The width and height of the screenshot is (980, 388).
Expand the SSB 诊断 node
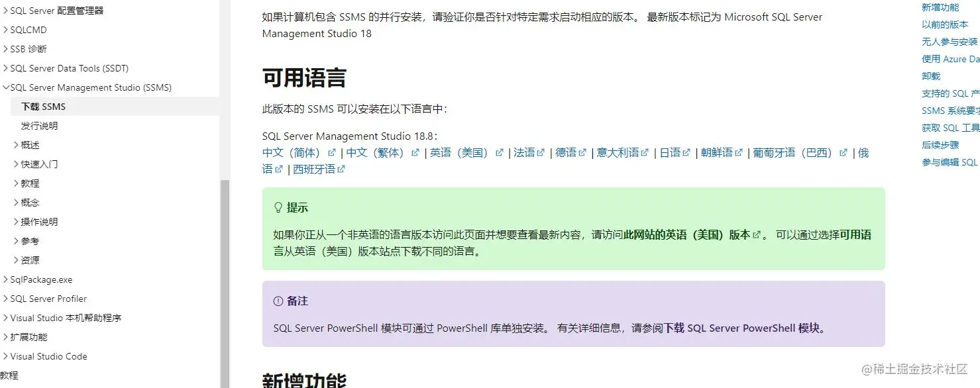tap(5, 49)
